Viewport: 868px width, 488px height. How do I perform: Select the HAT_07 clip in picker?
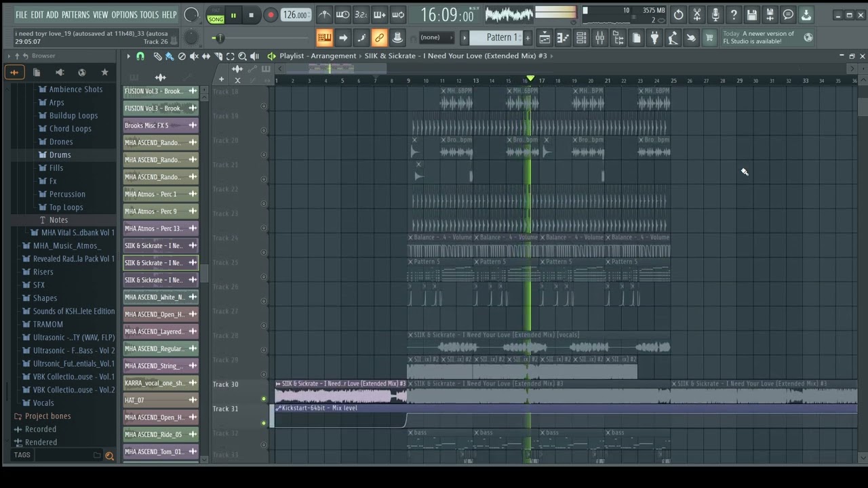click(x=160, y=400)
